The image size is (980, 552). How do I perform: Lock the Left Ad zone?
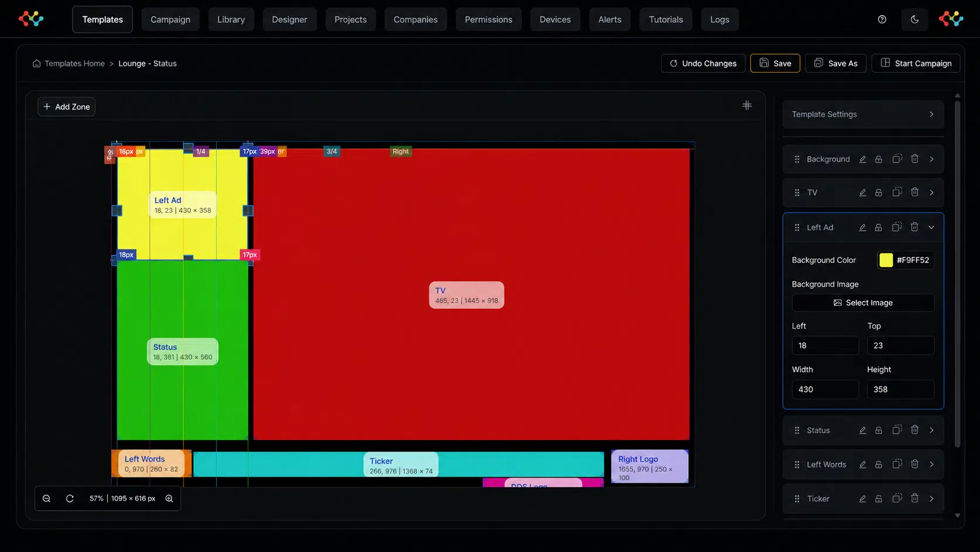[x=879, y=228]
